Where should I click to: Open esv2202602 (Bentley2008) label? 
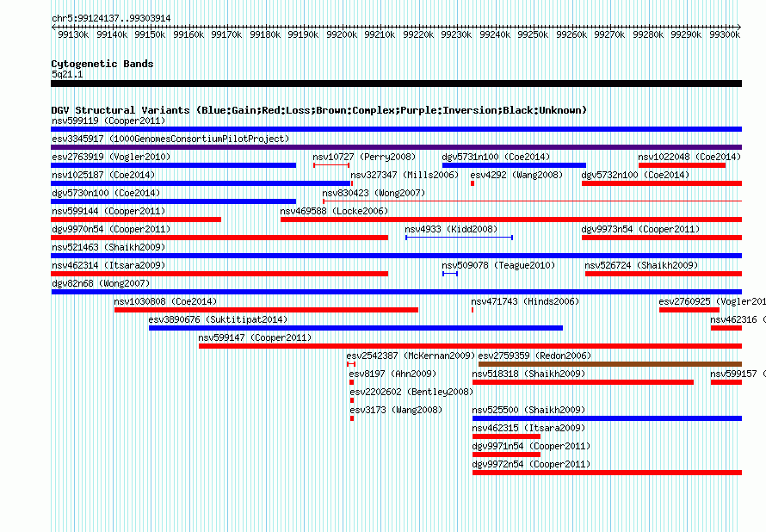[x=411, y=392]
